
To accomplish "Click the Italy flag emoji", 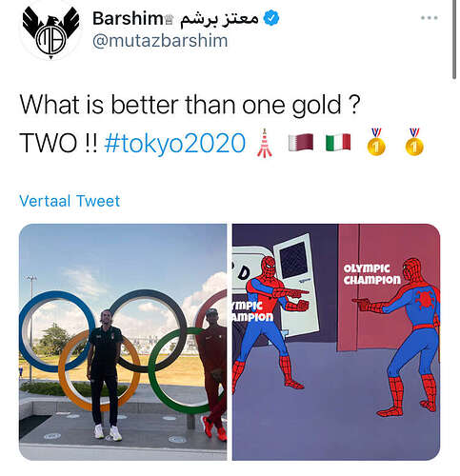I will tap(338, 143).
